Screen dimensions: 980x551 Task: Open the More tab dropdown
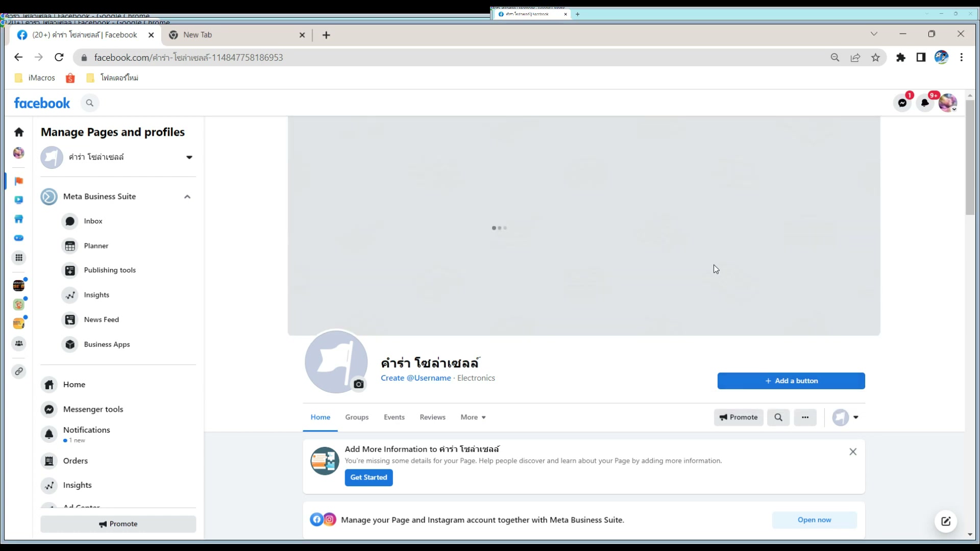473,417
